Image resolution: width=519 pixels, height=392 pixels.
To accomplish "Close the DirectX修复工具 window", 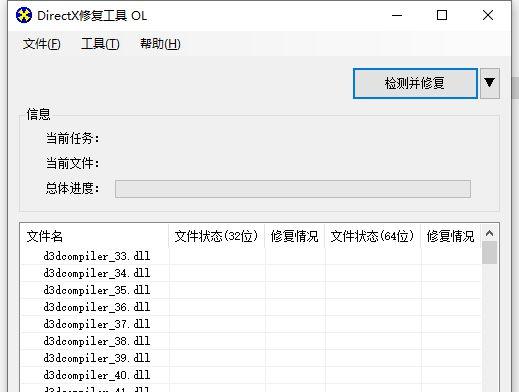I will click(x=488, y=15).
